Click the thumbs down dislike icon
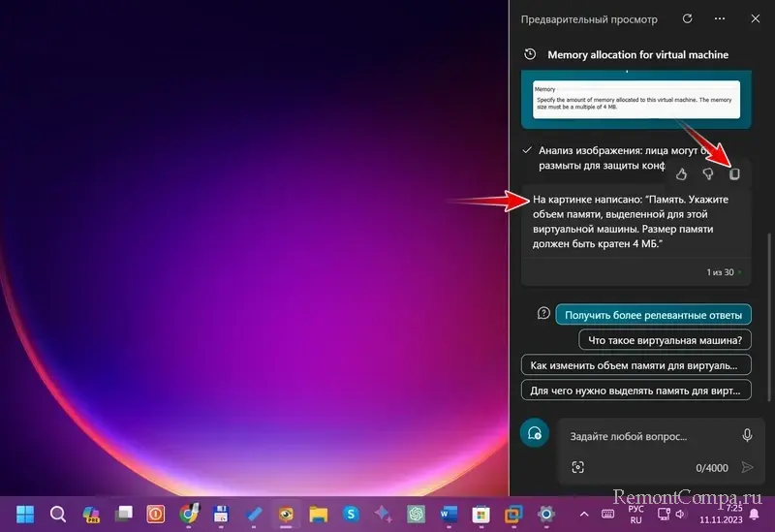775x532 pixels. [x=708, y=174]
